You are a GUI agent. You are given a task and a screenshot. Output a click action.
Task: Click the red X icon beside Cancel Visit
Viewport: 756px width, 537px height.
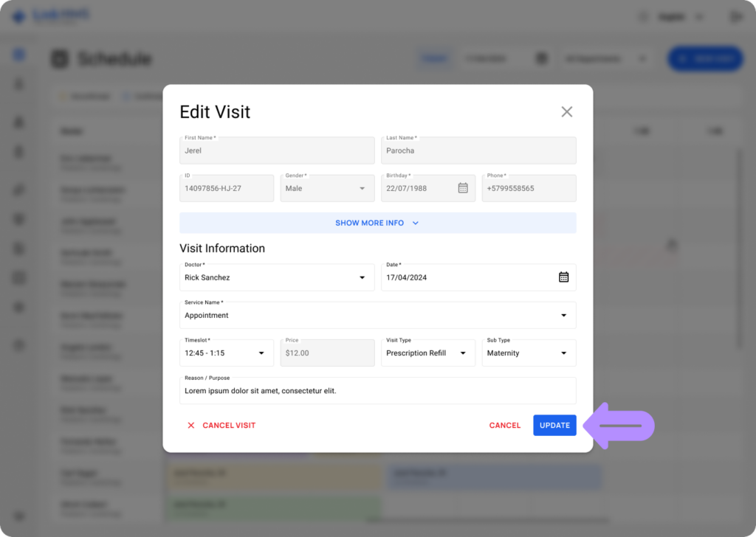190,425
